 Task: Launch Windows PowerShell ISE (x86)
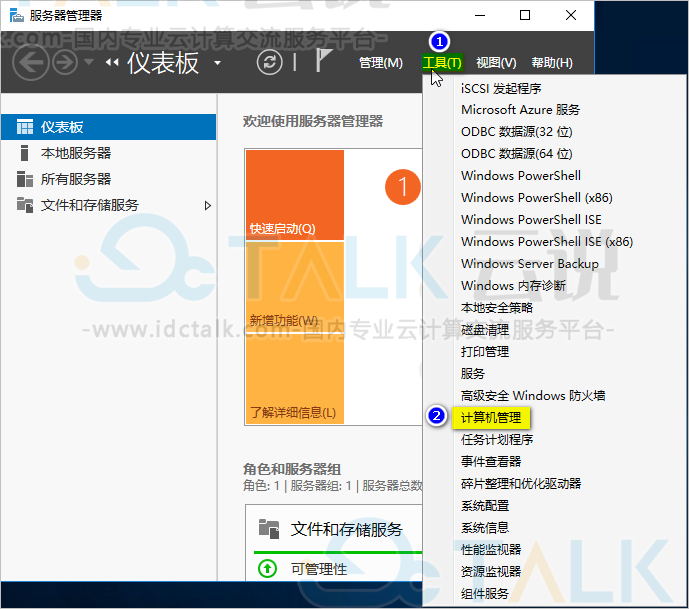tap(547, 242)
